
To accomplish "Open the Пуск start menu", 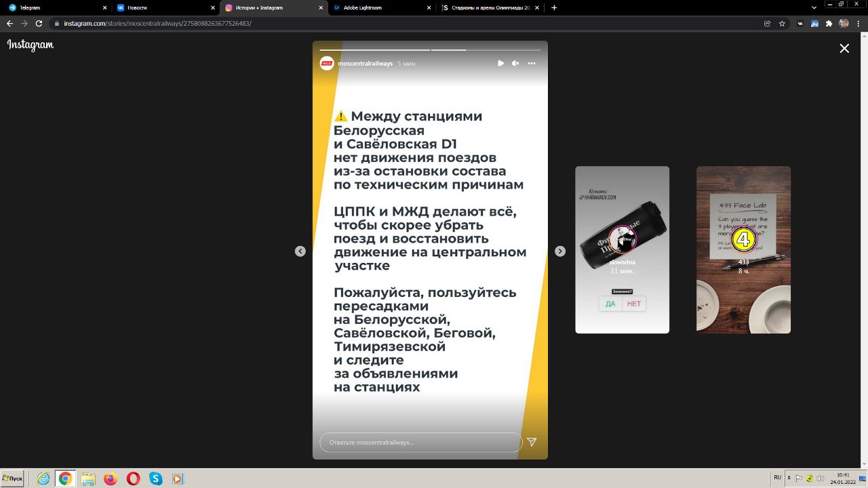I will pos(12,479).
